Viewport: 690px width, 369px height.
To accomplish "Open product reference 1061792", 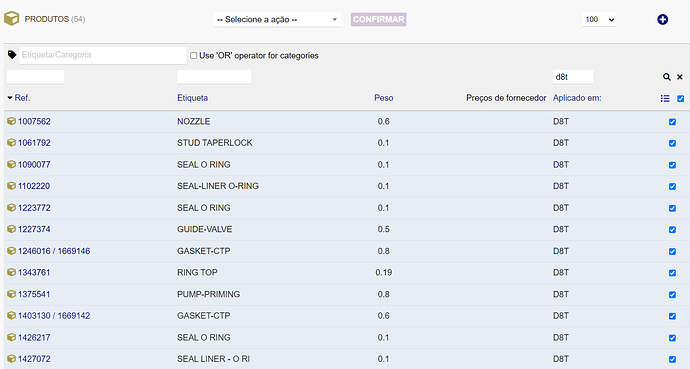I will click(34, 143).
